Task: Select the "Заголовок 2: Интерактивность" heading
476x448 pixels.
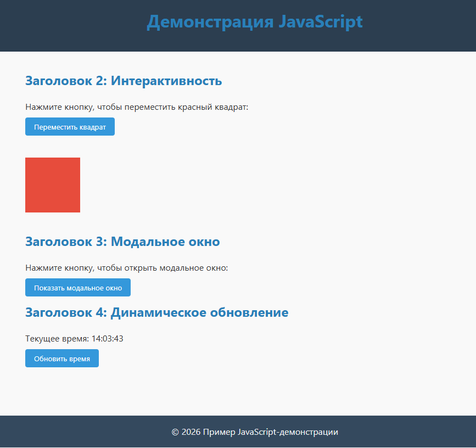Action: (124, 81)
